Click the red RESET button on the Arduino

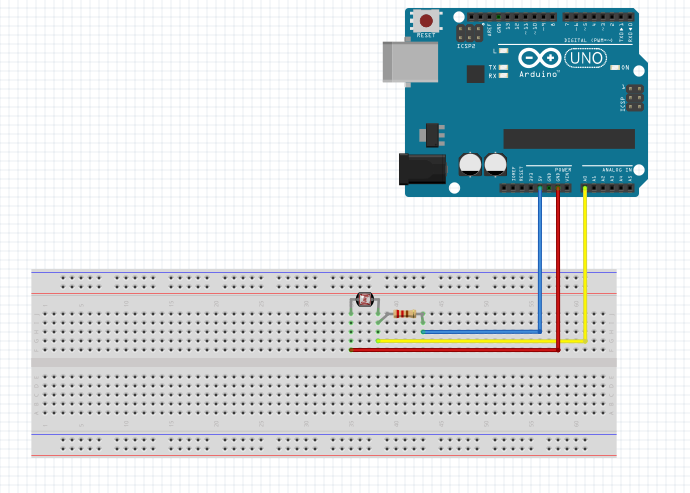pos(426,20)
